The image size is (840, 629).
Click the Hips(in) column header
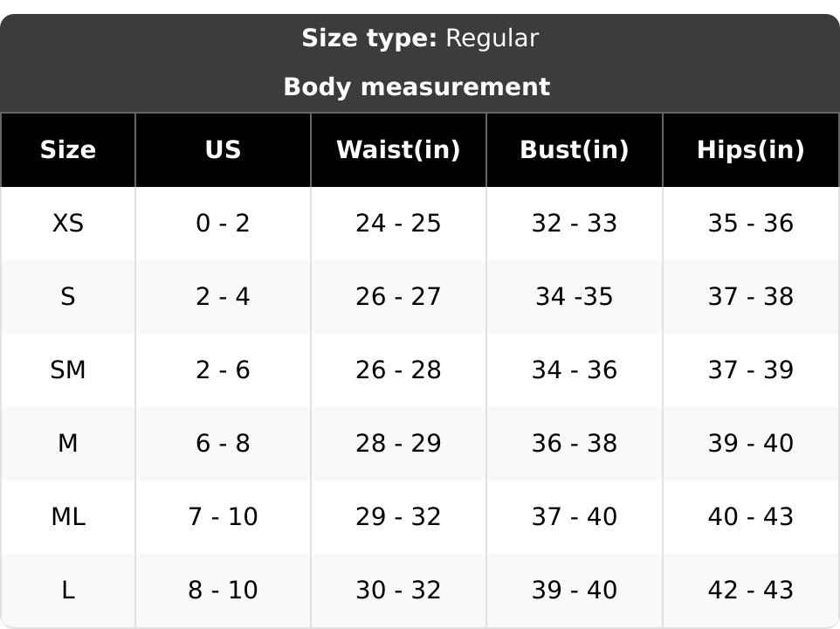(x=750, y=149)
